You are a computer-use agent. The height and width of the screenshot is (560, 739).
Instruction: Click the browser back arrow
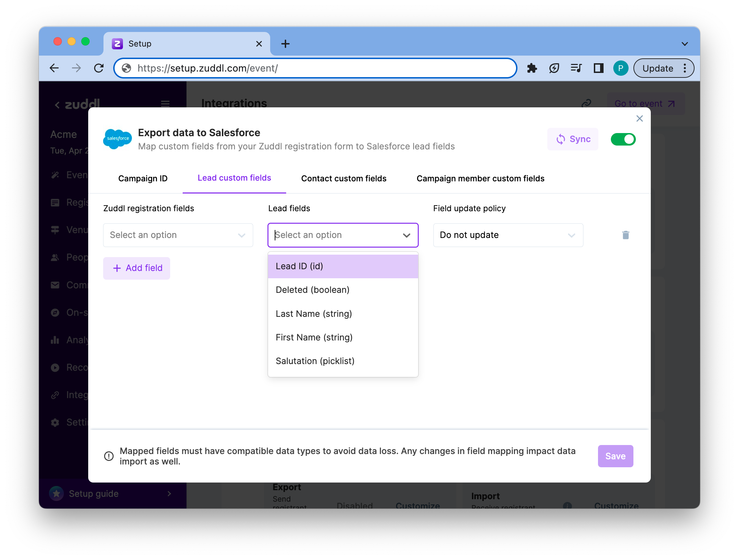click(x=55, y=68)
